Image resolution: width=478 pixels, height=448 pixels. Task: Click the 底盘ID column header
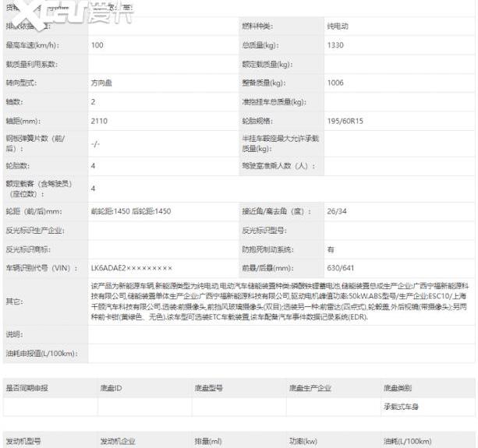[111, 388]
